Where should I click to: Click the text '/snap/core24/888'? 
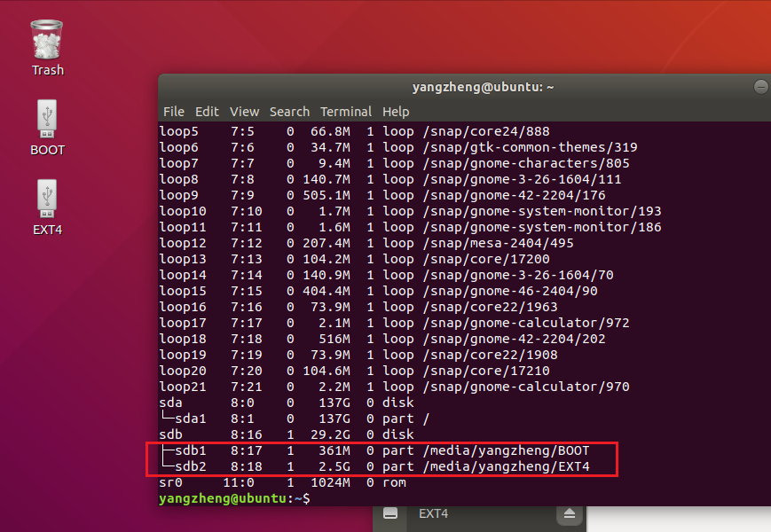(486, 131)
